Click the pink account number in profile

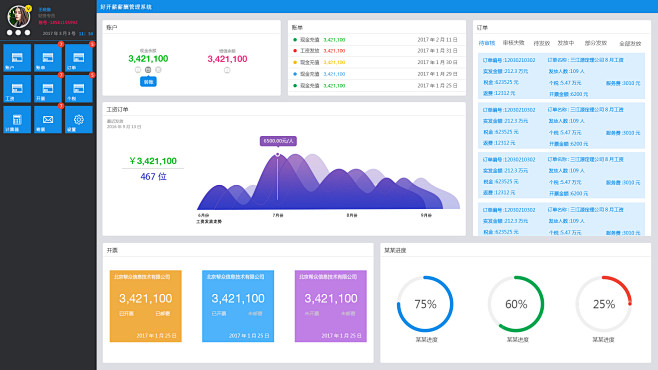pos(58,22)
